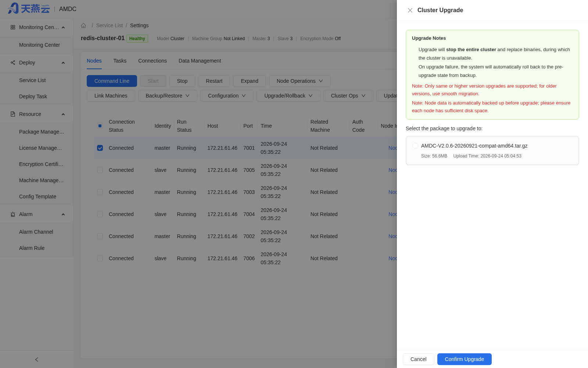Click Cancel in the upgrade panel
The image size is (588, 368).
point(419,359)
